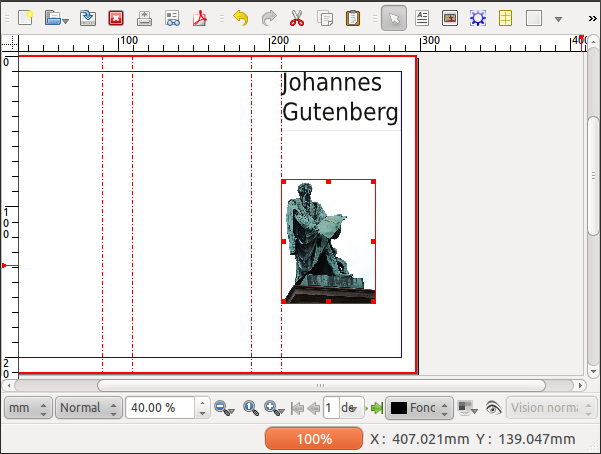Click the zoom out magnifier button

[223, 408]
